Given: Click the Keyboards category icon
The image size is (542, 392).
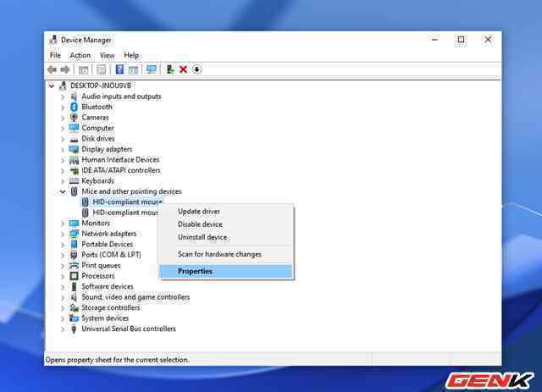Looking at the screenshot, I should [x=74, y=181].
